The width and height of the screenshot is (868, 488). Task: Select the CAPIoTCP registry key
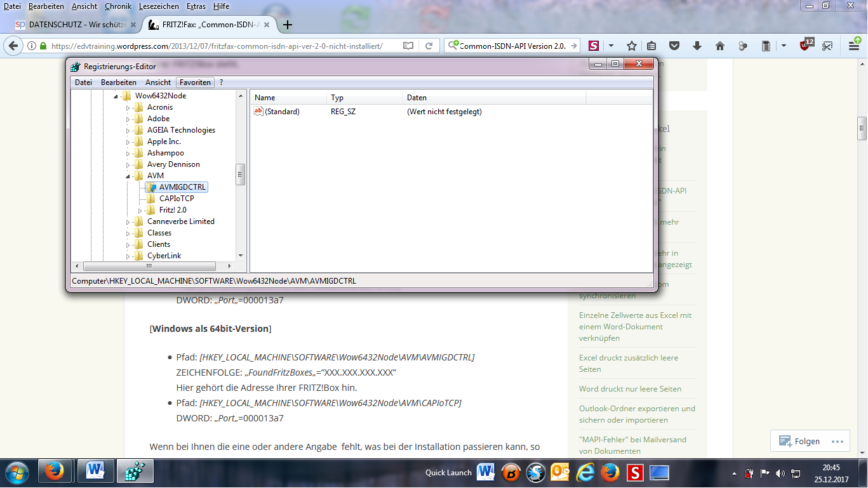point(177,199)
